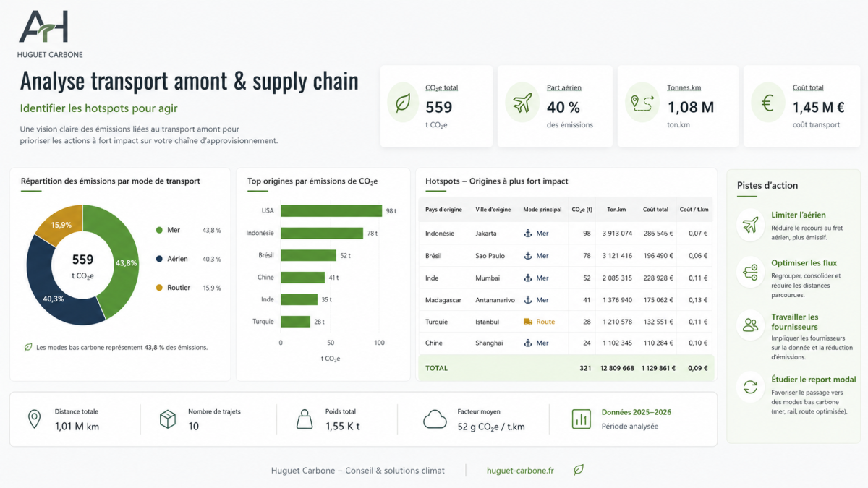The width and height of the screenshot is (868, 488).
Task: Click the Hotspots – Origines à plus fort impact title
Action: tap(497, 181)
